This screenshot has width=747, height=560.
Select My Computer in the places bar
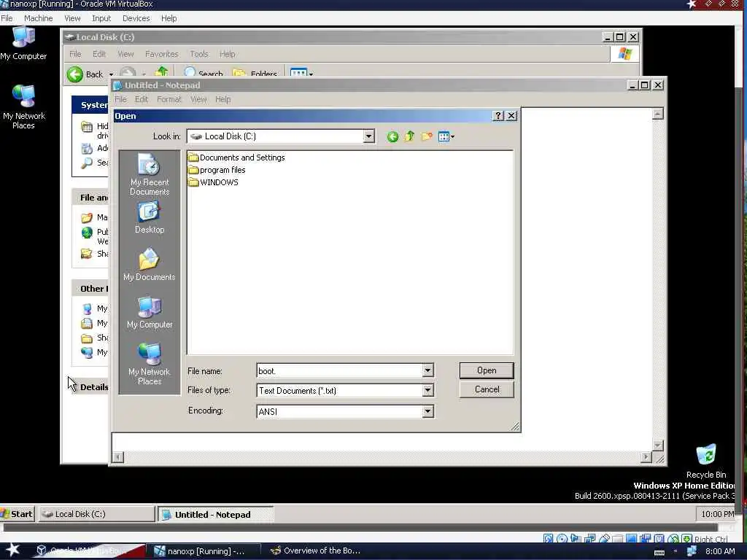[150, 312]
